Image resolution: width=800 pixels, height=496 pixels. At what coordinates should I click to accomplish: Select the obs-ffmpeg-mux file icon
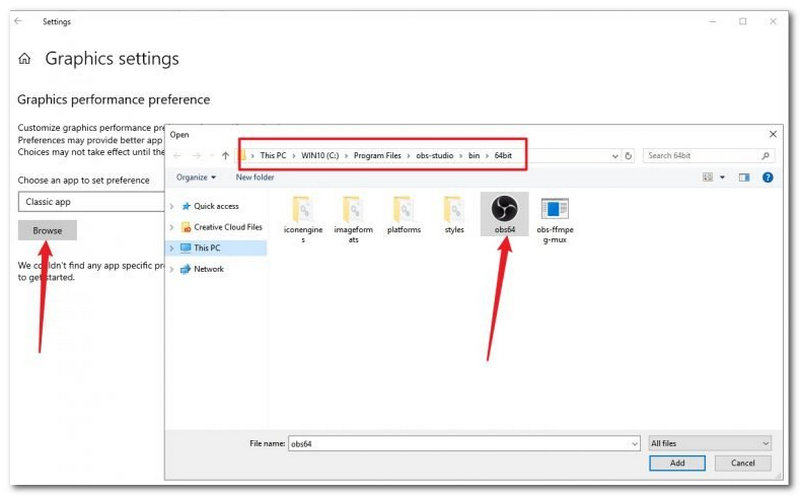(555, 209)
